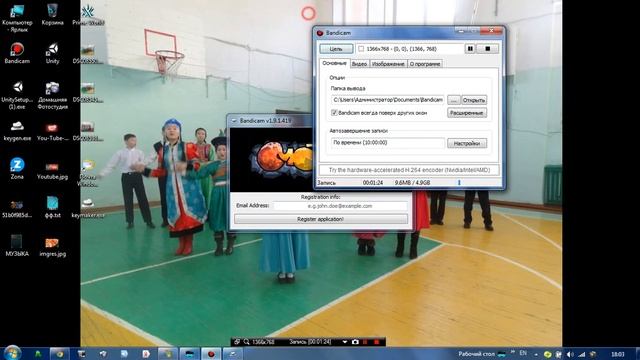Select the keymaker.exe desktop icon
Image resolution: width=640 pixels, height=360 pixels.
coord(88,208)
